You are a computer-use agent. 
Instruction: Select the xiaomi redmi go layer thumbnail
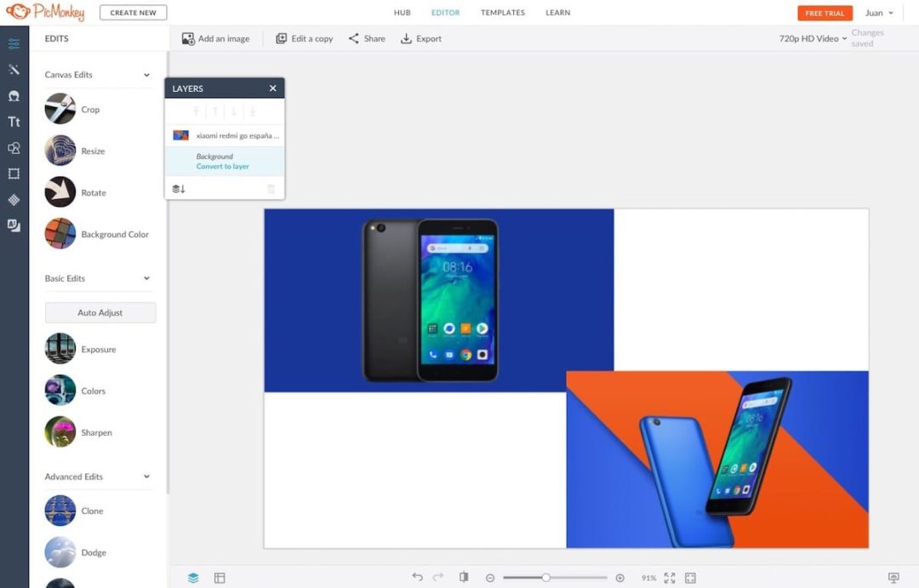[x=180, y=135]
